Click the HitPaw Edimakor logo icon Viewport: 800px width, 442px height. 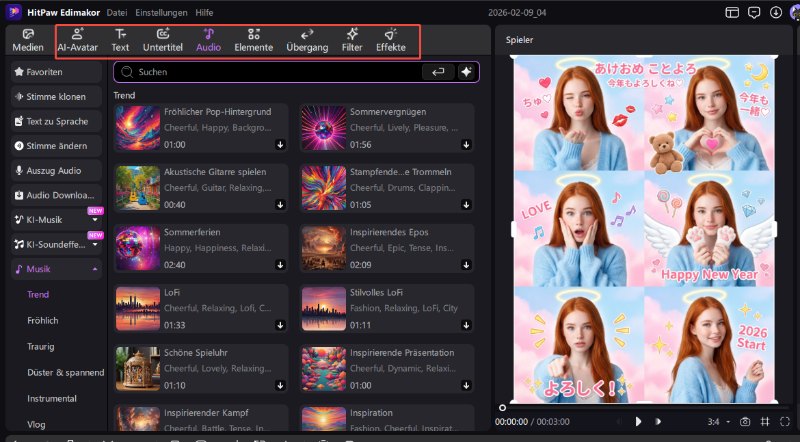14,12
